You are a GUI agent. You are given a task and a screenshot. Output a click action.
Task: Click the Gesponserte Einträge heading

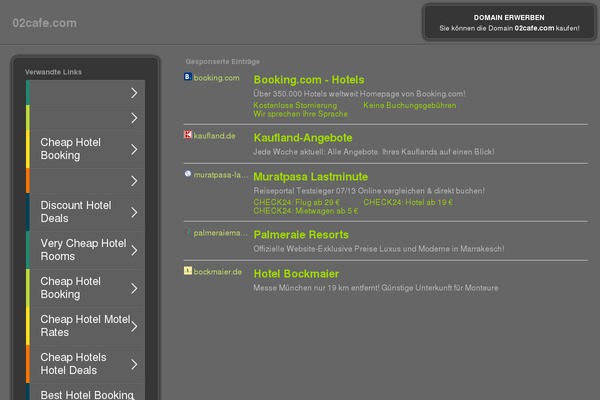pyautogui.click(x=223, y=61)
